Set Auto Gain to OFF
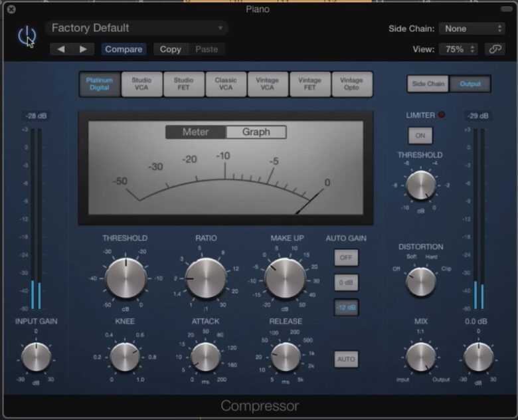The image size is (518, 420). pyautogui.click(x=346, y=257)
